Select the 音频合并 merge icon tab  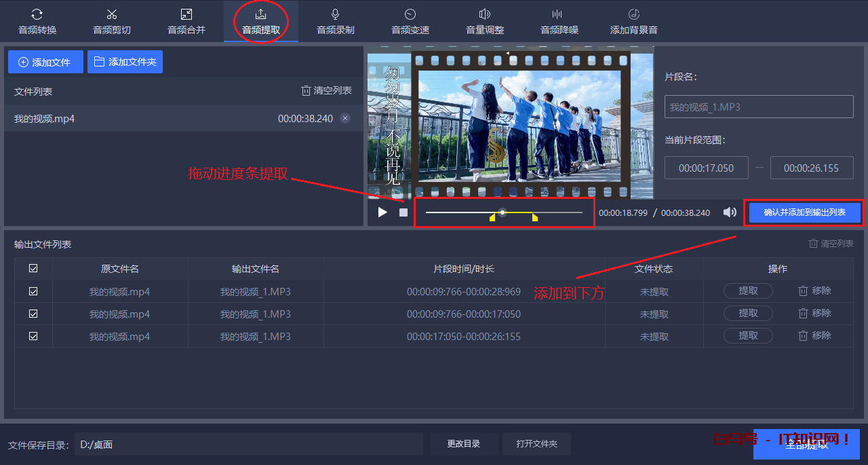tap(186, 22)
